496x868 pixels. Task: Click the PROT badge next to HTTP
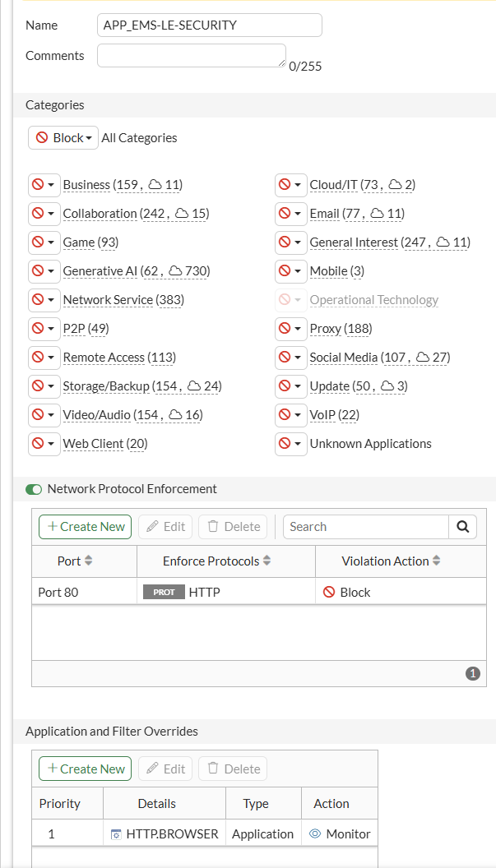pyautogui.click(x=164, y=593)
